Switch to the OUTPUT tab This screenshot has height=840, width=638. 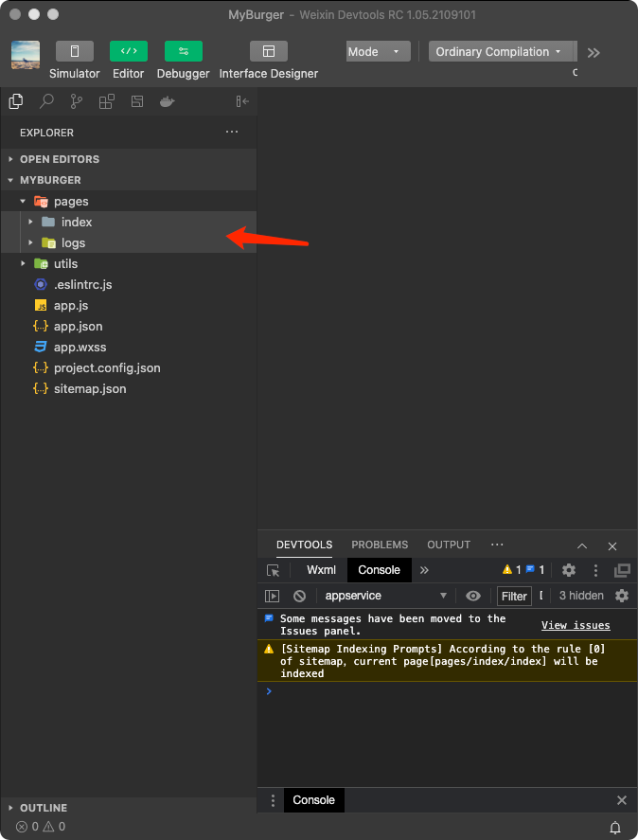[449, 545]
